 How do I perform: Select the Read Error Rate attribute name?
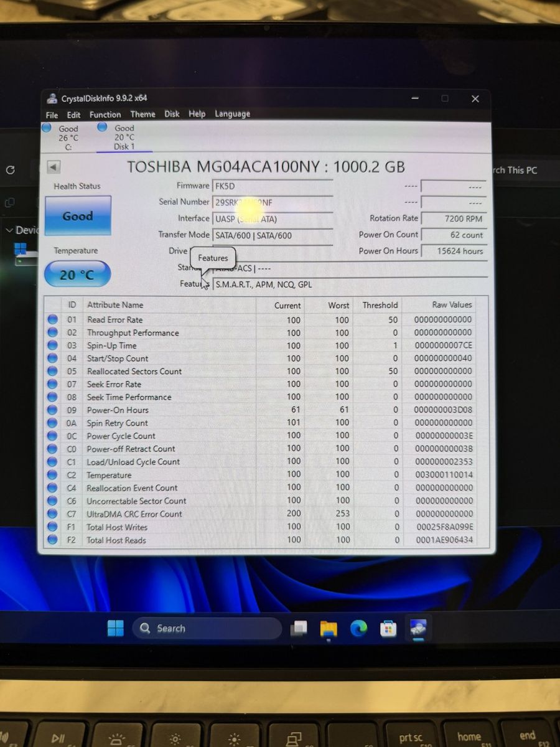coord(114,319)
